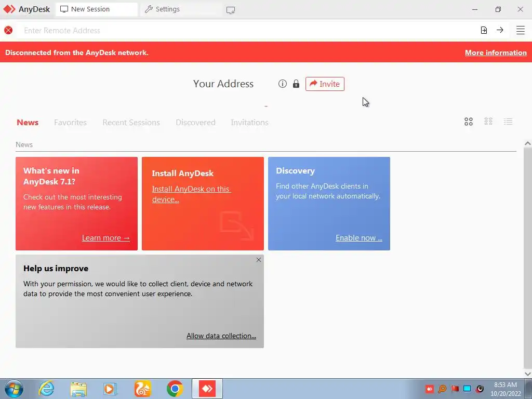532x399 pixels.
Task: Select the Recent Sessions tab
Action: coord(131,123)
